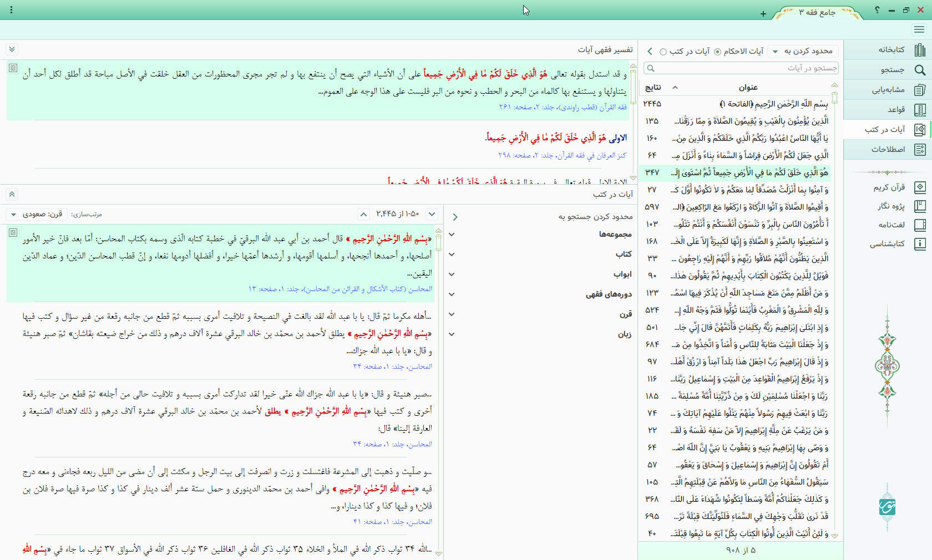Sort by the نتایج column header
This screenshot has height=560, width=932.
(652, 88)
